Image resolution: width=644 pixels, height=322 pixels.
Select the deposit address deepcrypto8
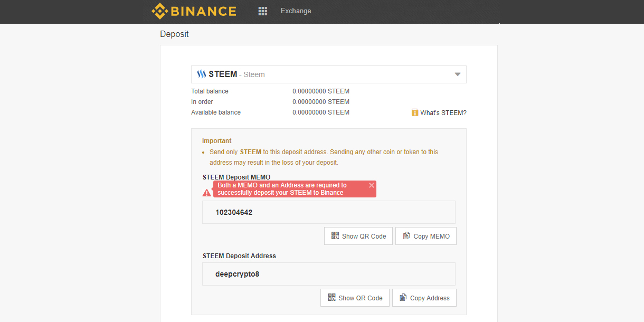coord(237,274)
